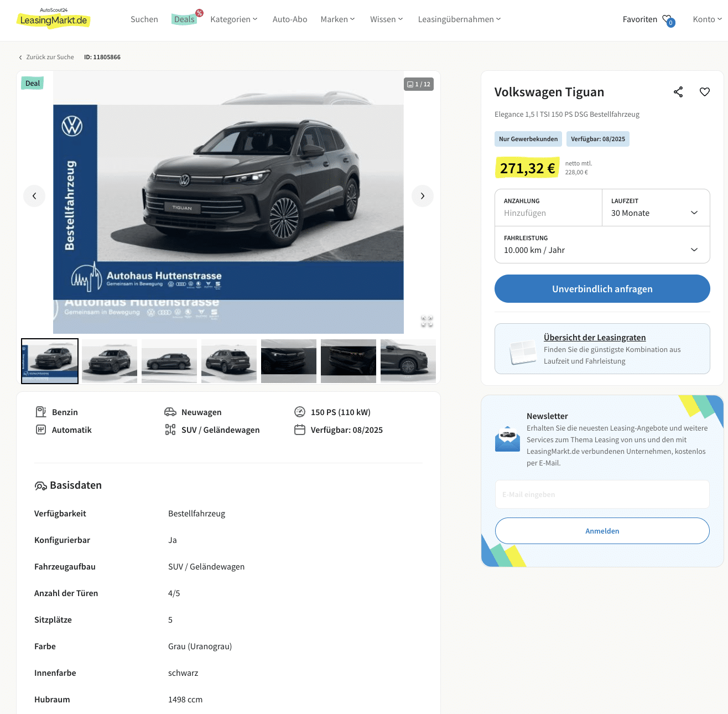Screen dimensions: 728x714
Task: Select the fifth thumbnail with dark headlight
Action: (x=289, y=361)
